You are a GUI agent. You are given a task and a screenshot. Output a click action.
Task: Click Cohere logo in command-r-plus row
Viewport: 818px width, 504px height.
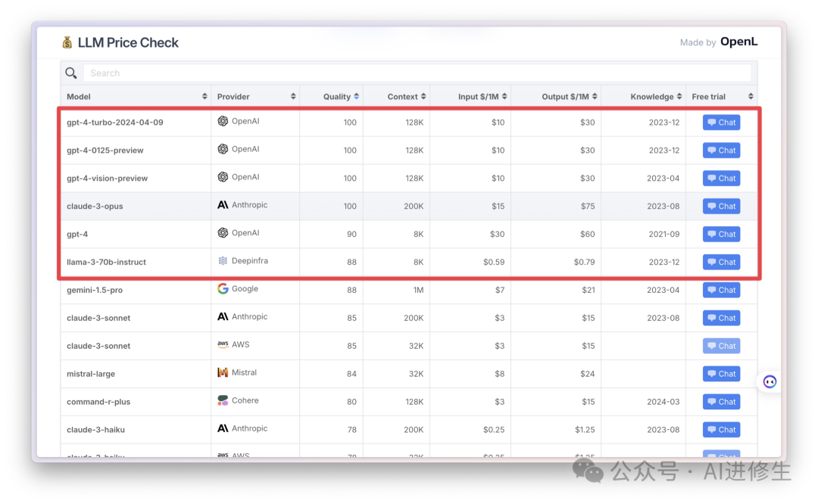pyautogui.click(x=223, y=400)
